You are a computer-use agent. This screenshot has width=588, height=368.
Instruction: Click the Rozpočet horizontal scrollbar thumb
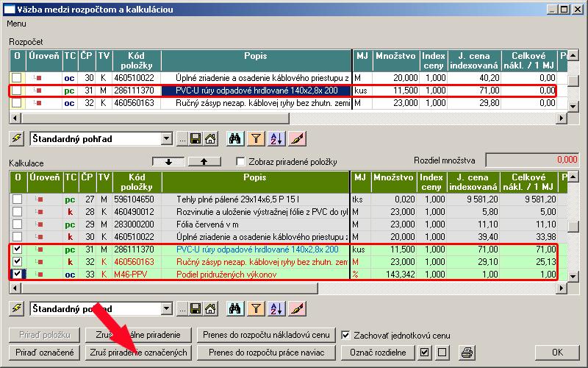(x=155, y=118)
